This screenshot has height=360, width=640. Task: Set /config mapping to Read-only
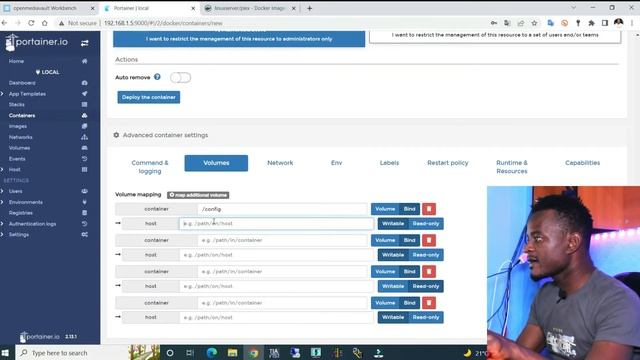[x=426, y=224]
